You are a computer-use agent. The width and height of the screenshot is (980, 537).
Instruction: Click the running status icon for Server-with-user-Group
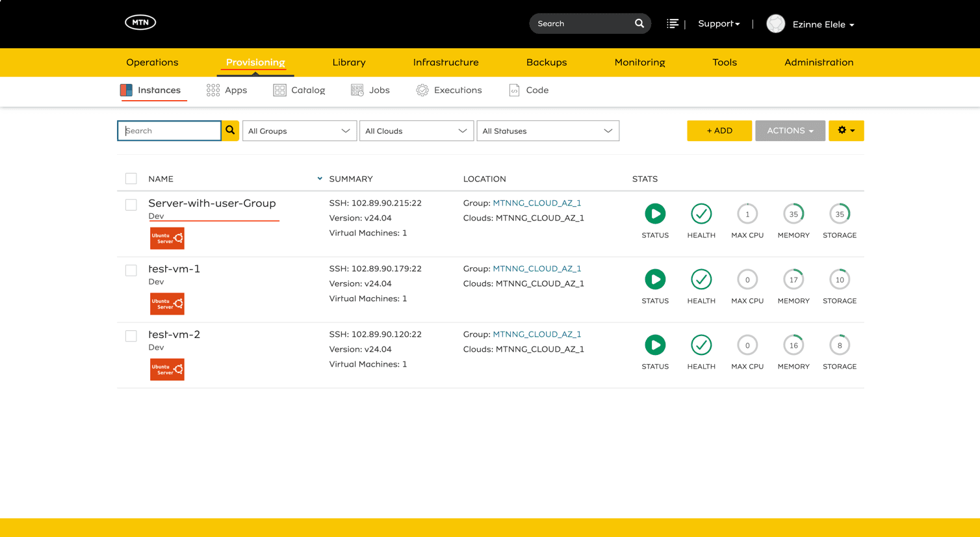click(655, 214)
